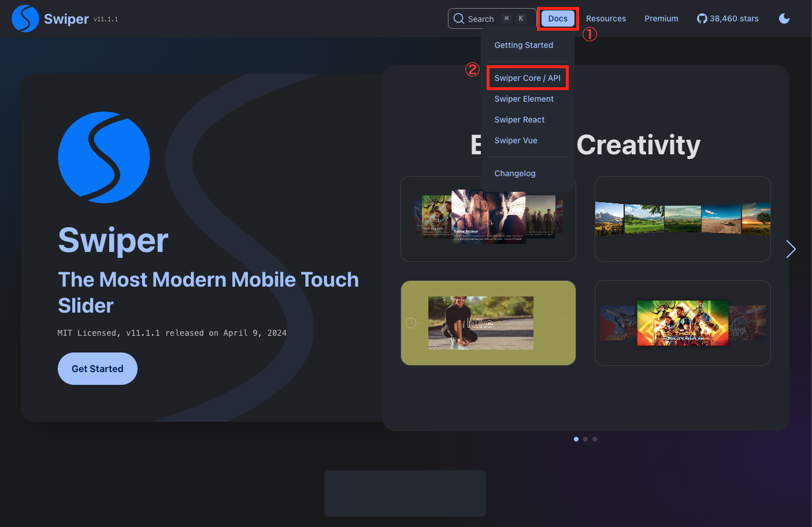Open the Resources menu
The image size is (812, 527).
(x=606, y=18)
